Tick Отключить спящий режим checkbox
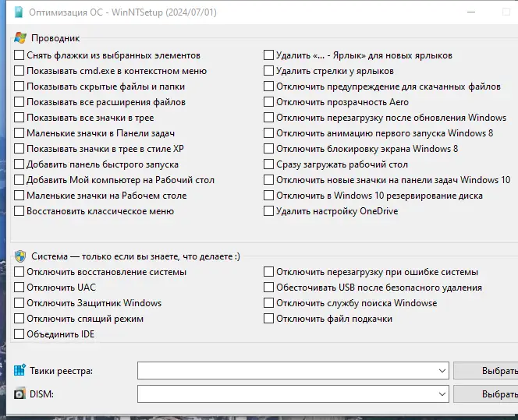The height and width of the screenshot is (420, 518). [x=20, y=319]
